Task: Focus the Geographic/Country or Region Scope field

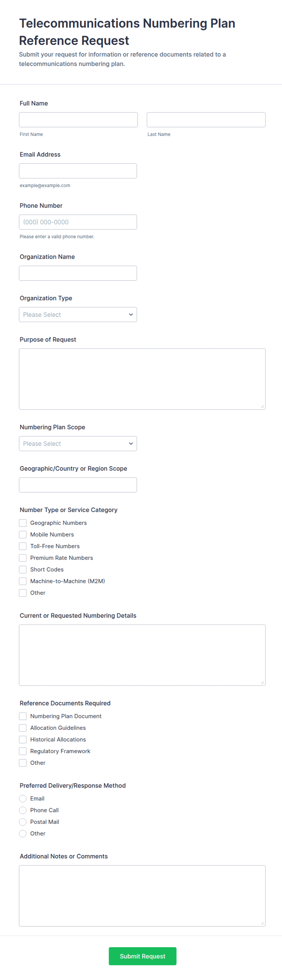Action: point(78,485)
